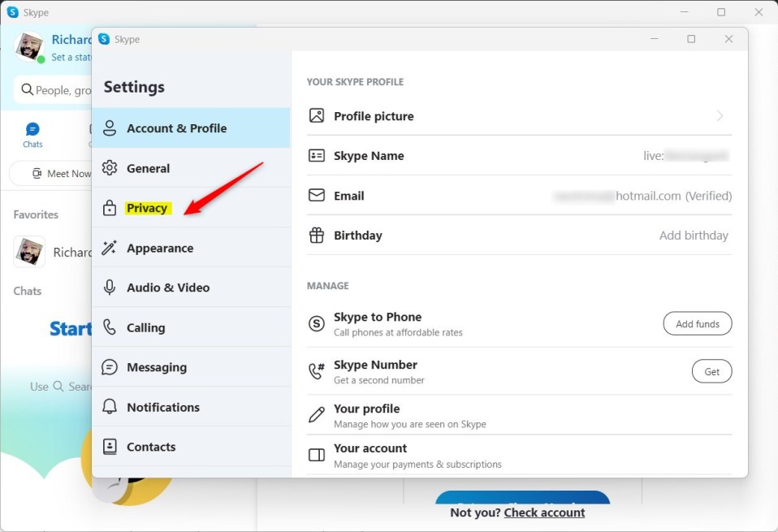Minimize the Settings window
This screenshot has width=778, height=532.
(655, 39)
